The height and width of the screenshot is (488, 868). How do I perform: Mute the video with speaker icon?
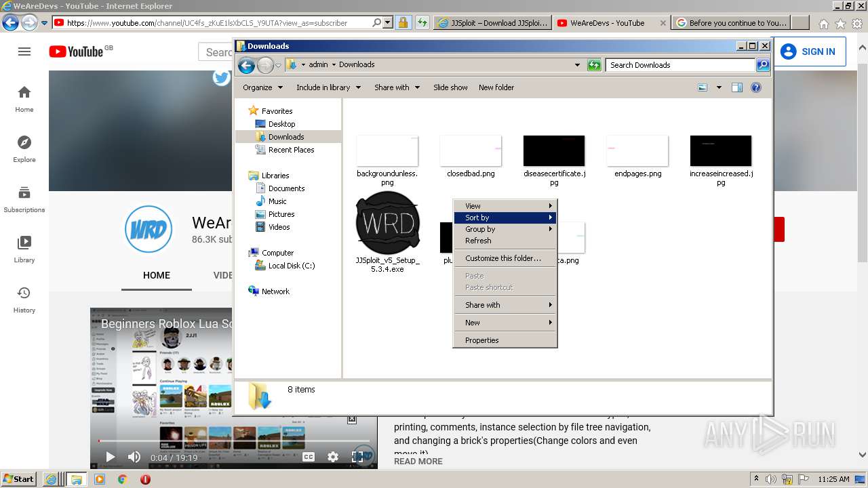[x=134, y=457]
